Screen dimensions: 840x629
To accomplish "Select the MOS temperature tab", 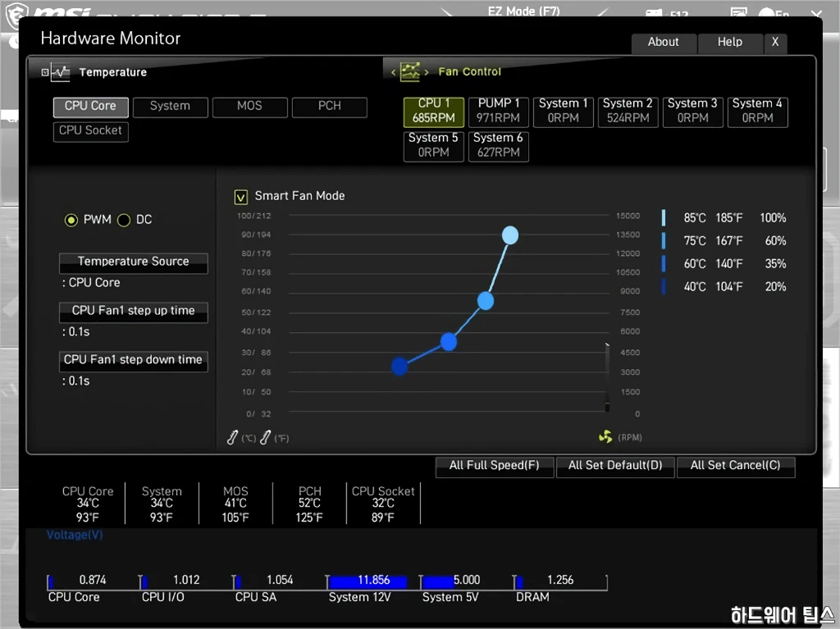I will (x=249, y=107).
